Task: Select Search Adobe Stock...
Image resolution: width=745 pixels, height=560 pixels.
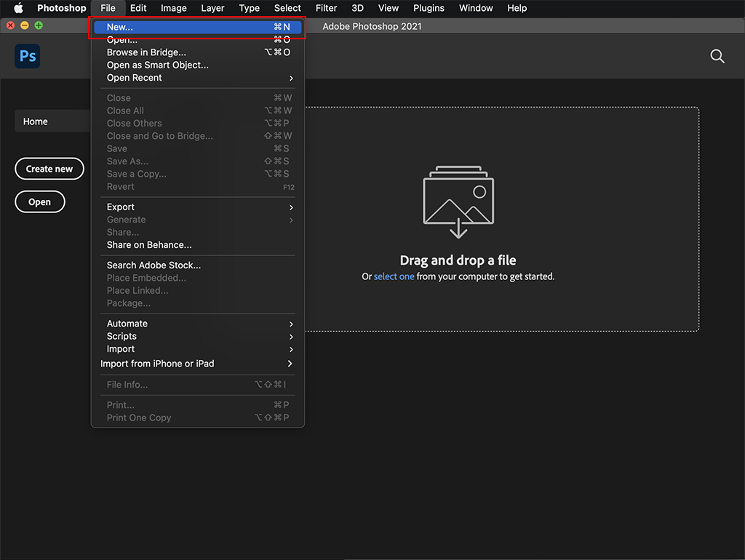Action: (x=198, y=265)
